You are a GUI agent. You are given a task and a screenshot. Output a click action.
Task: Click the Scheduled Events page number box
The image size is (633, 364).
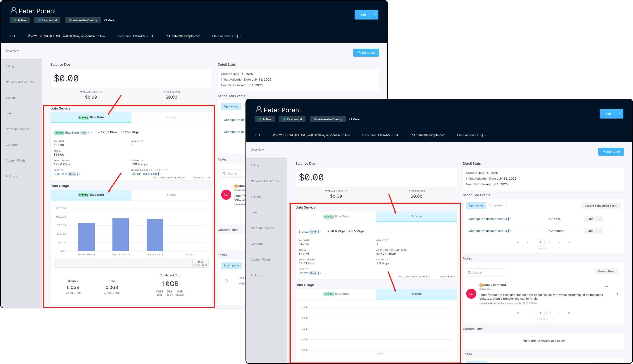pos(540,242)
